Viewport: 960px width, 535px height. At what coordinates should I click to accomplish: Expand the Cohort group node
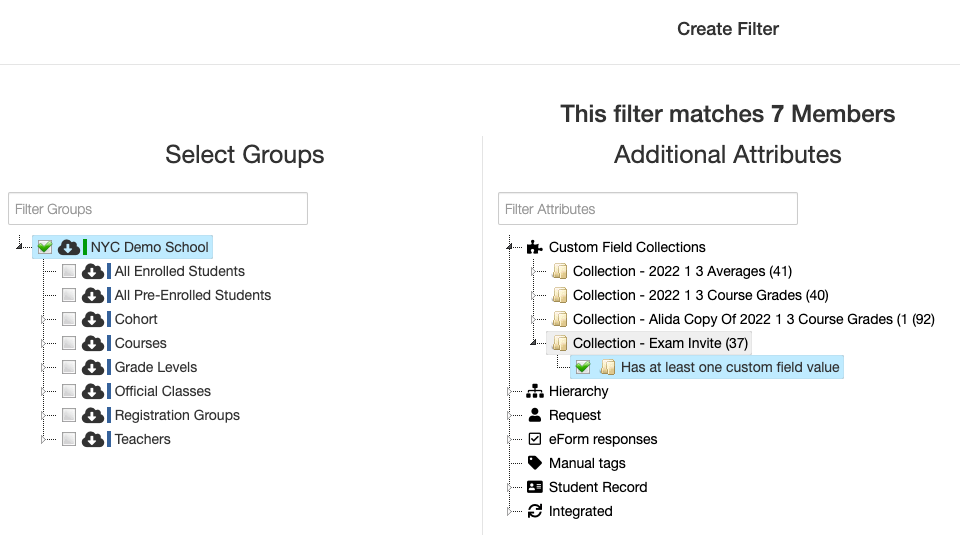[x=43, y=320]
